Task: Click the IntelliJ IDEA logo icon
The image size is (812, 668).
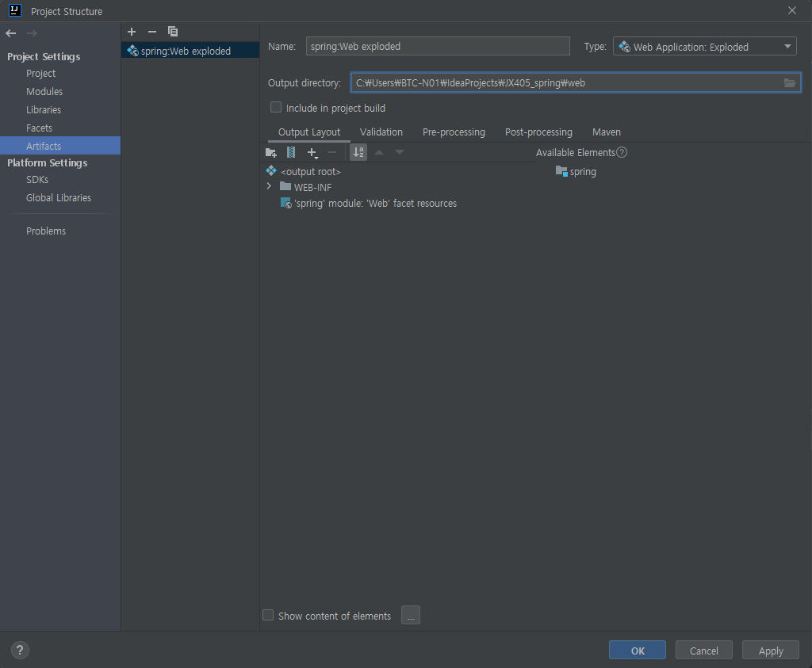Action: [x=15, y=10]
